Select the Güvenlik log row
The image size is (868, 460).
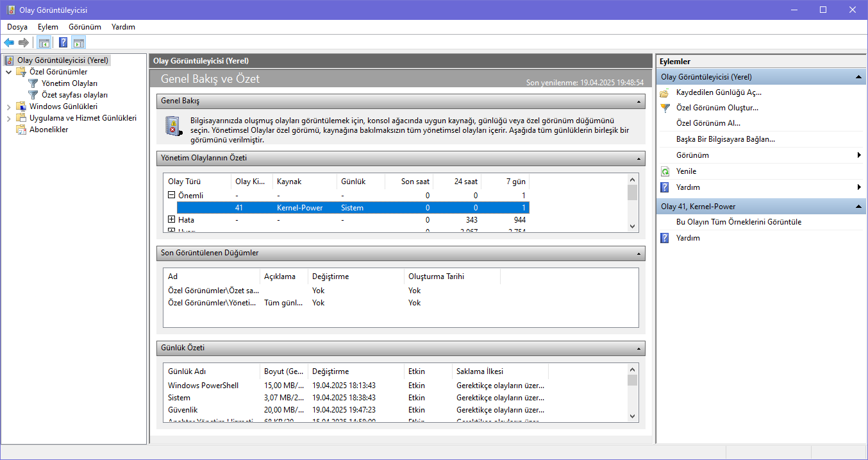(x=356, y=410)
